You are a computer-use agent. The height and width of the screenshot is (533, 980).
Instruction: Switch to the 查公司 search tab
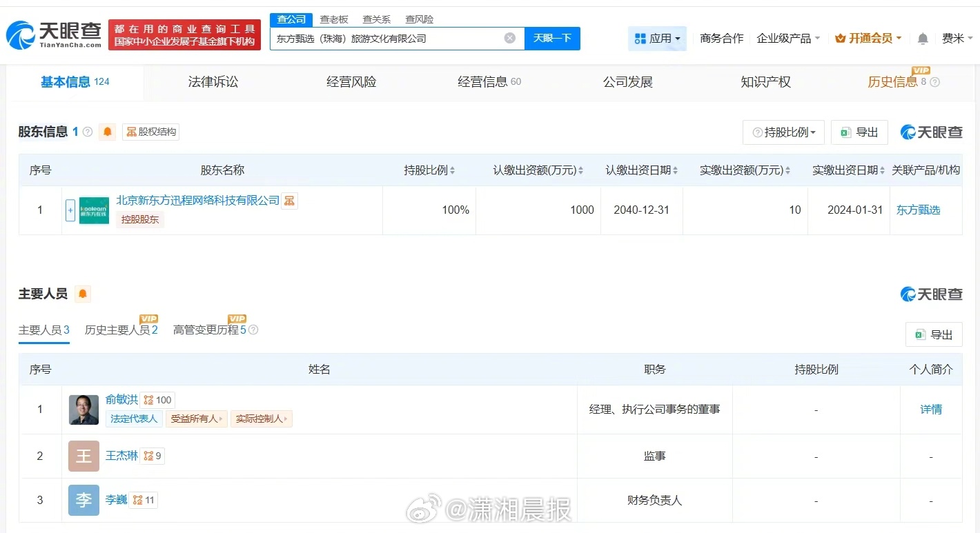pos(291,19)
